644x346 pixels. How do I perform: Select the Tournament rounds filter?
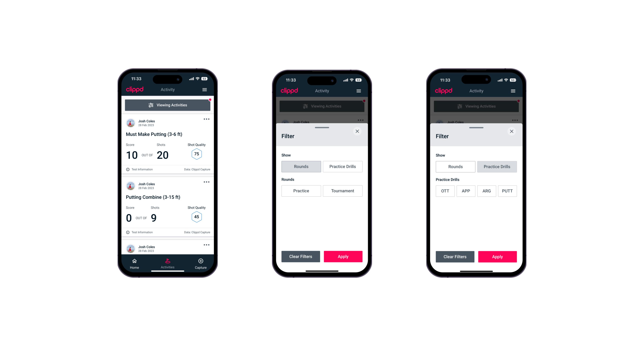click(342, 191)
